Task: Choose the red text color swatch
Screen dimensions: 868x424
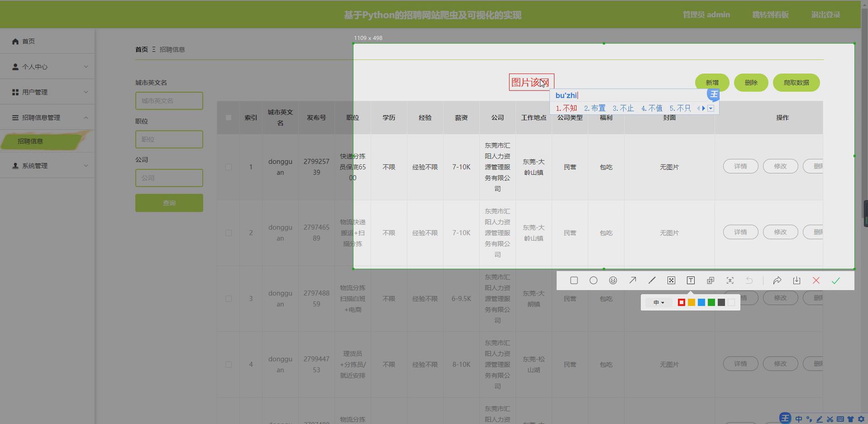Action: pos(681,303)
